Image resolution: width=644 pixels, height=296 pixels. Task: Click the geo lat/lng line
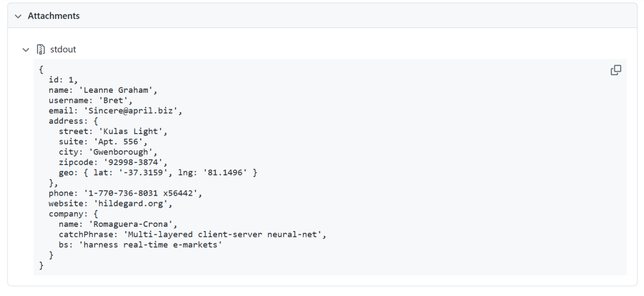[158, 172]
